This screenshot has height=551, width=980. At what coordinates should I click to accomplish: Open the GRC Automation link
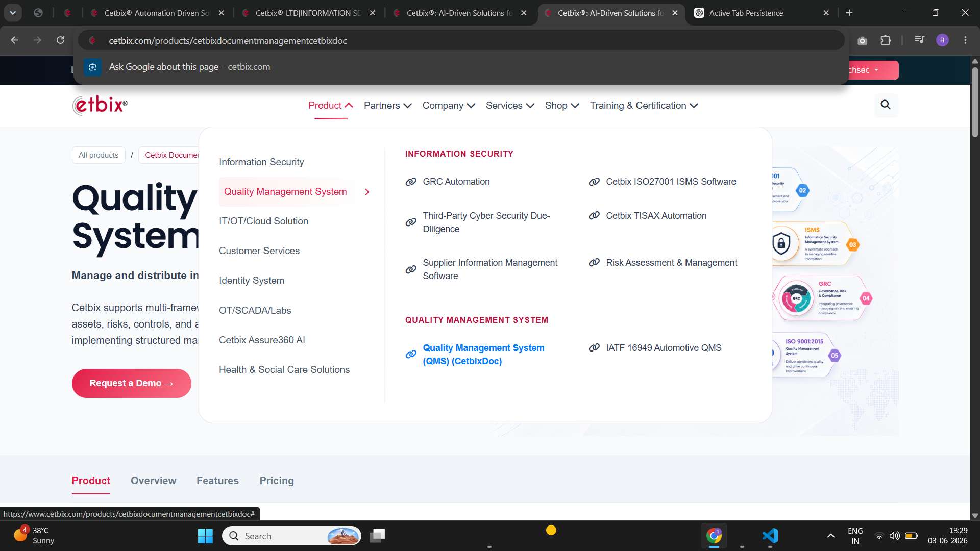(x=456, y=182)
